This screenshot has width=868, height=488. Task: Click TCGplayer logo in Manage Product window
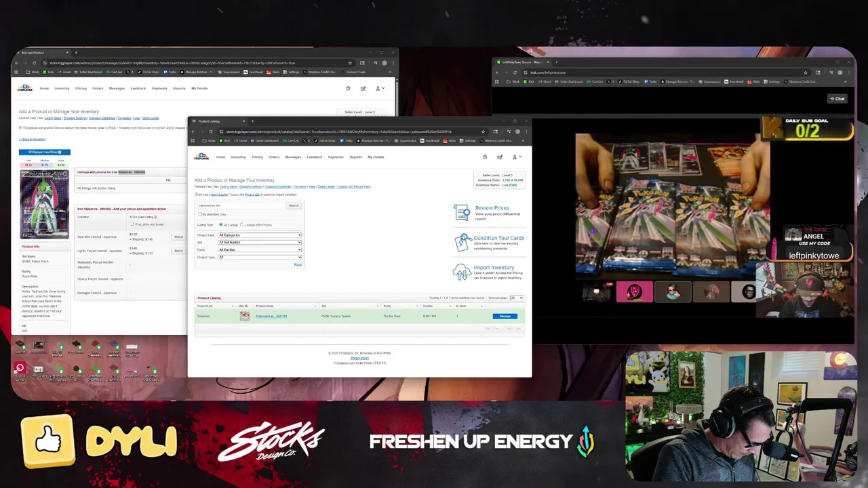coord(24,88)
